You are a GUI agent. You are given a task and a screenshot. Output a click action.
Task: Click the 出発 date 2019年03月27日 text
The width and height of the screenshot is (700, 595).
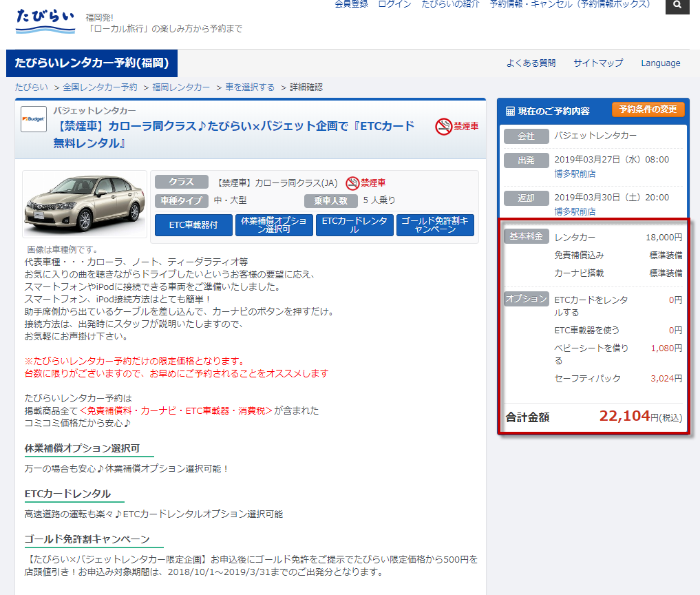click(612, 160)
